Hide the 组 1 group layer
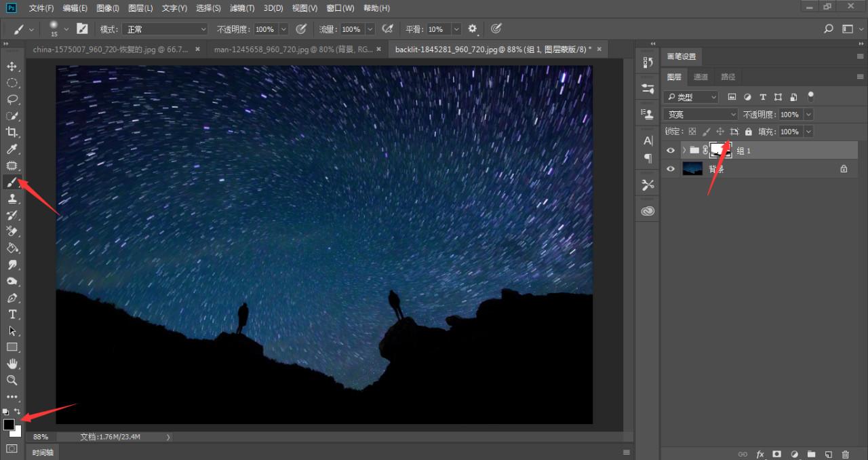The width and height of the screenshot is (868, 460). 671,151
